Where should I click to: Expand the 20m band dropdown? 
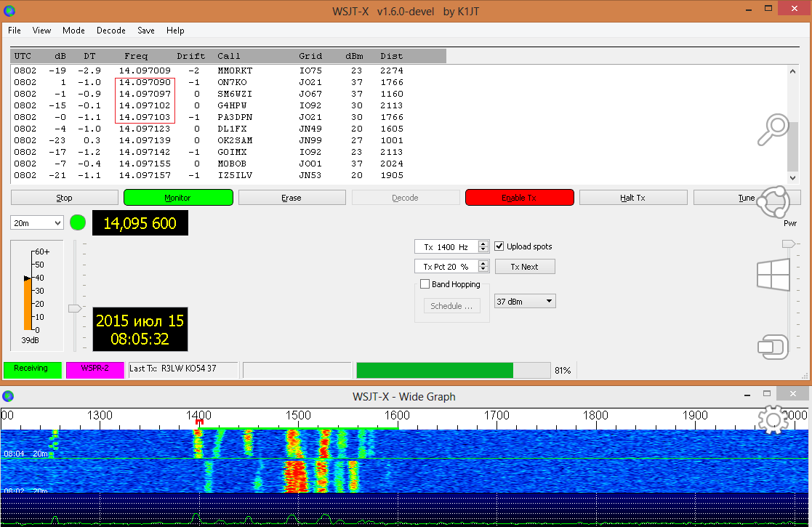37,223
